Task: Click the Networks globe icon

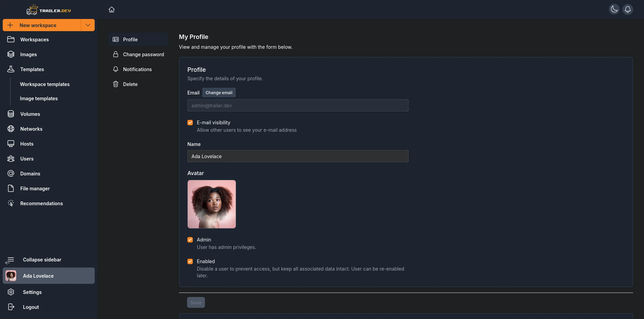Action: 11,129
